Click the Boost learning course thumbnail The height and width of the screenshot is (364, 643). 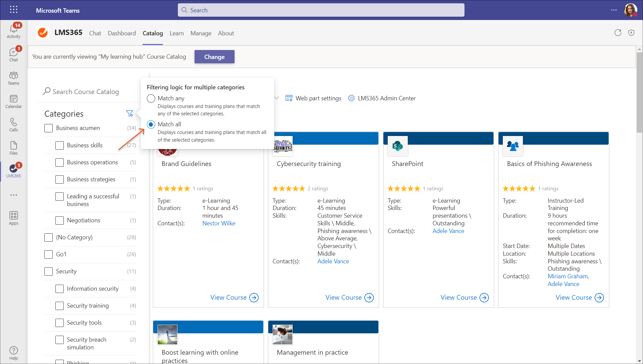pyautogui.click(x=168, y=334)
